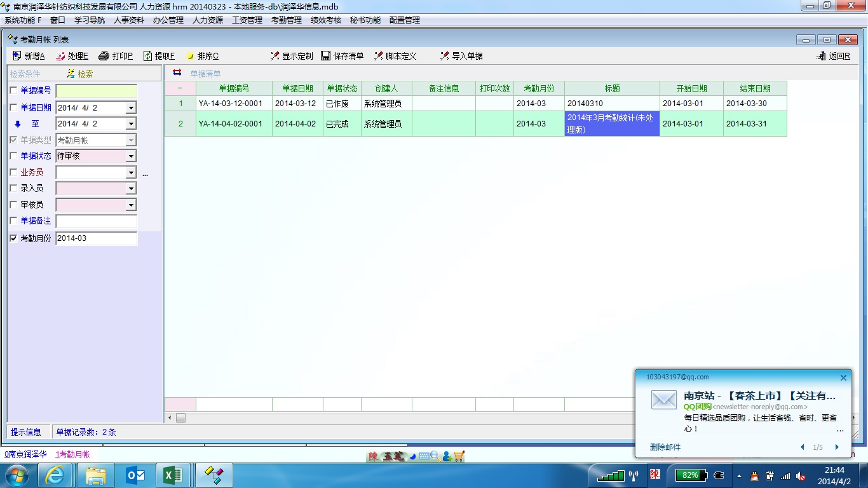Click the 打印 (Print) printer icon
This screenshot has height=488, width=868.
104,56
